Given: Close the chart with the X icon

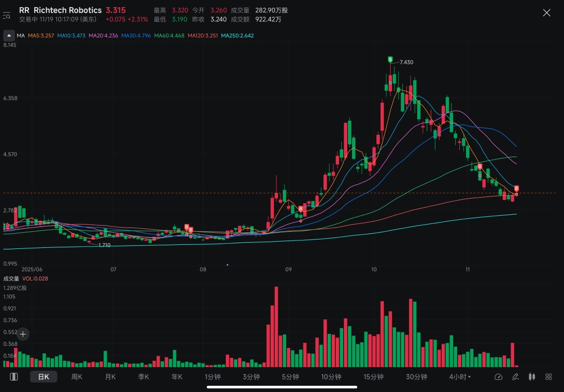Looking at the screenshot, I should click(546, 13).
